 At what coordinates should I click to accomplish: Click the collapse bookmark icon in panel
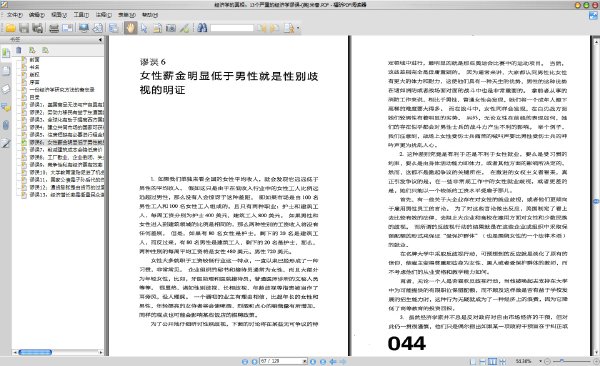[x=45, y=50]
